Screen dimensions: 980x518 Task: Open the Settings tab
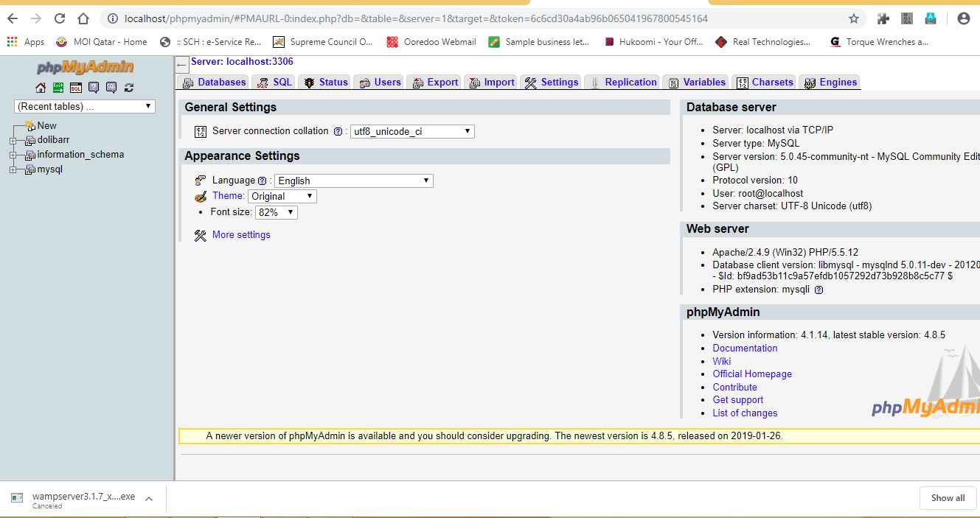(552, 83)
